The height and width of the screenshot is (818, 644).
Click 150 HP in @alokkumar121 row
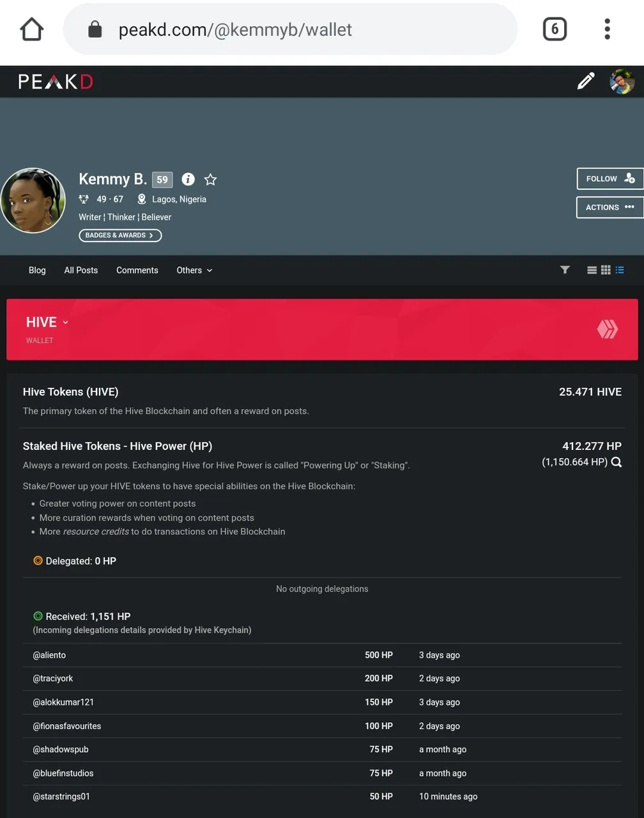(379, 702)
